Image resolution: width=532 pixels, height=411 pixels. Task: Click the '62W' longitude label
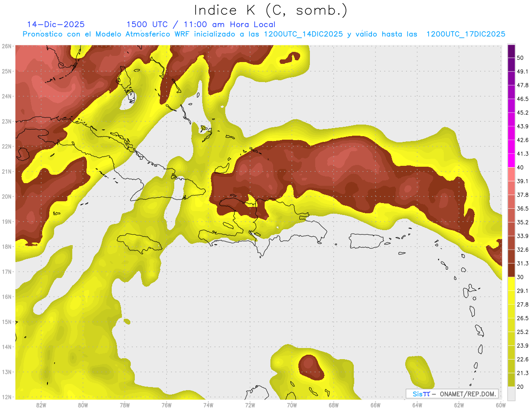(x=459, y=405)
